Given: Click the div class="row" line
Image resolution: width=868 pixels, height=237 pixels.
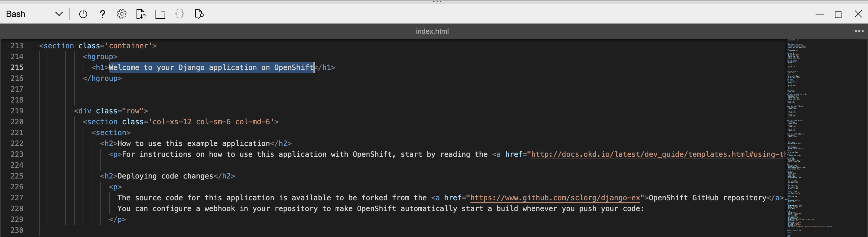Looking at the screenshot, I should point(111,111).
